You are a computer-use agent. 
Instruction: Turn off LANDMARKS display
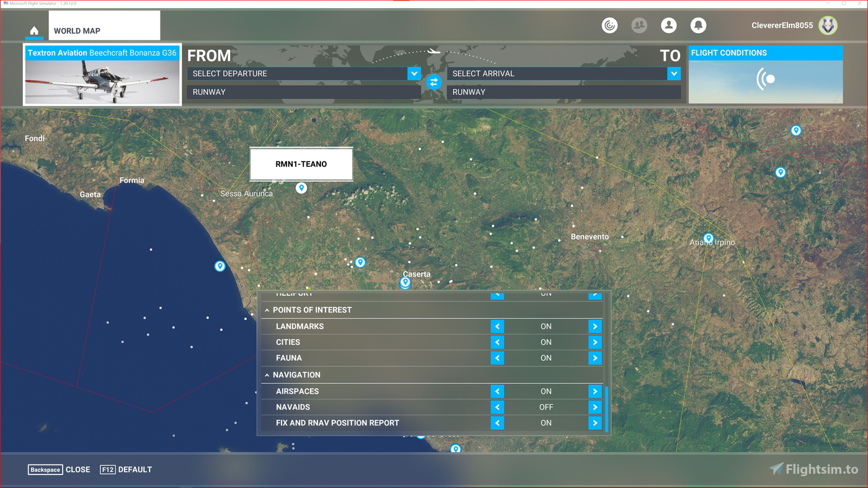[x=497, y=326]
